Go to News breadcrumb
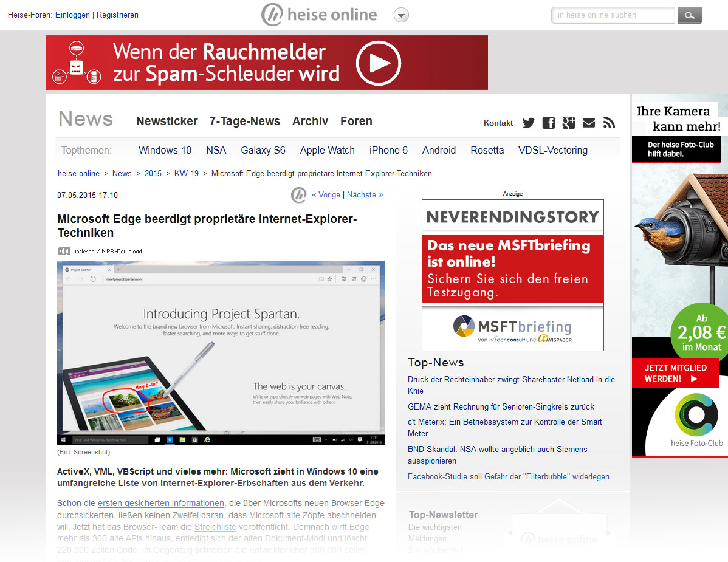The image size is (728, 562). (x=122, y=174)
